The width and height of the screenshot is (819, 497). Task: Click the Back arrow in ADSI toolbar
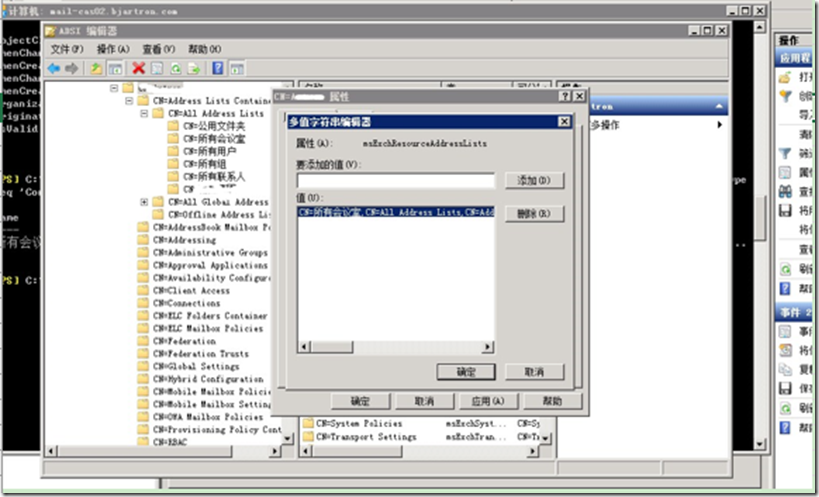click(x=54, y=68)
